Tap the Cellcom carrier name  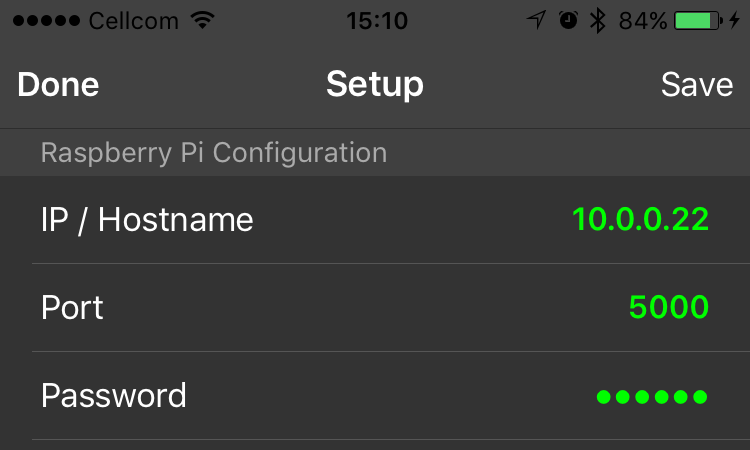(x=134, y=20)
